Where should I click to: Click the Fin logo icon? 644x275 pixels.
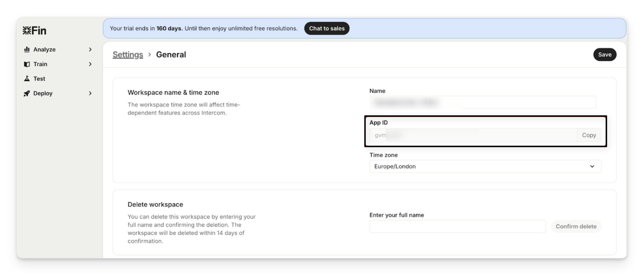[x=27, y=31]
